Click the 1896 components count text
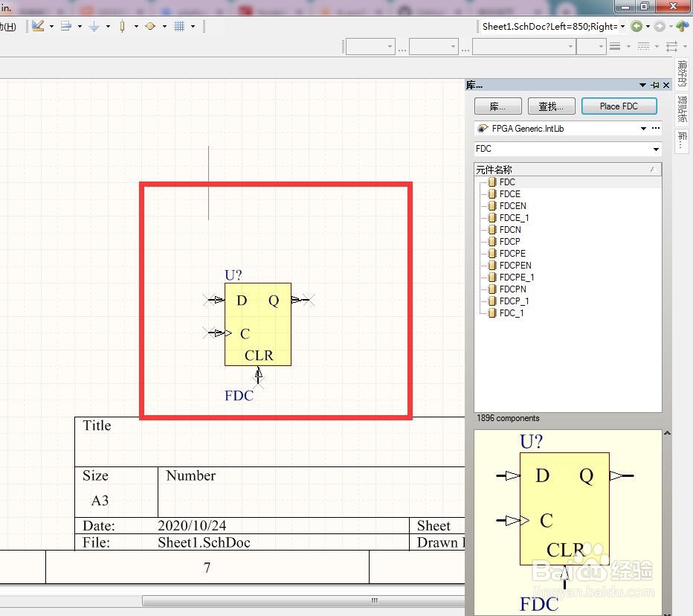The width and height of the screenshot is (693, 616). tap(508, 418)
